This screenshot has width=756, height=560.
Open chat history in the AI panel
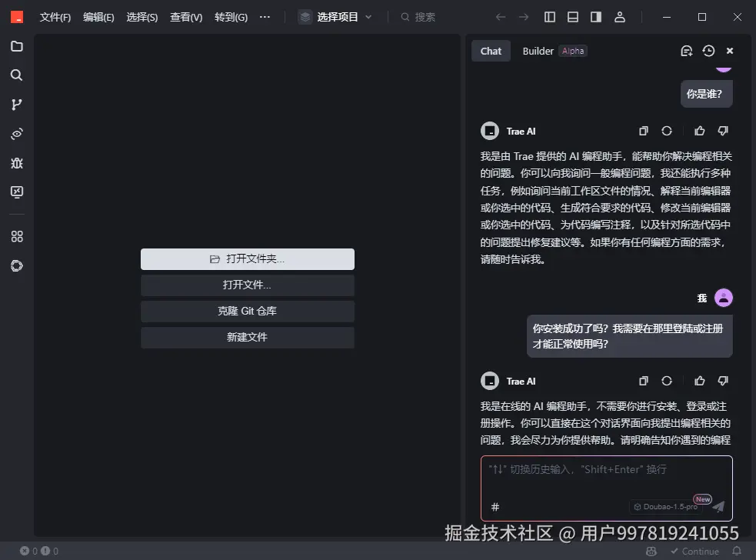708,50
